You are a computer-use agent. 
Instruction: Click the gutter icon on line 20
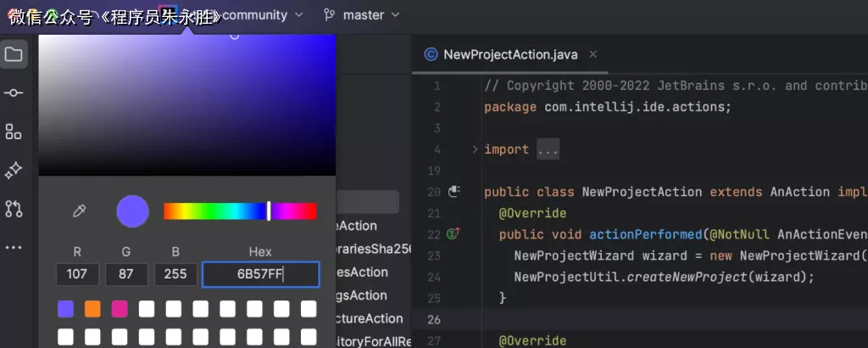453,192
